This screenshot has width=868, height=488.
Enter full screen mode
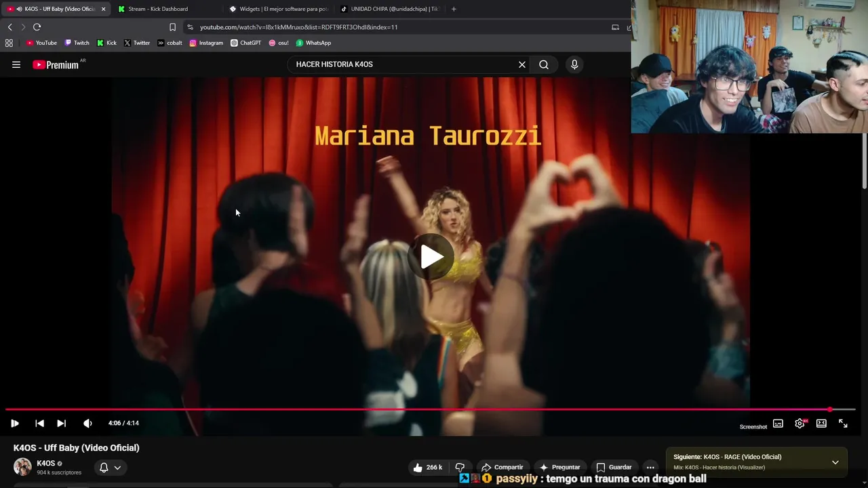click(x=843, y=423)
